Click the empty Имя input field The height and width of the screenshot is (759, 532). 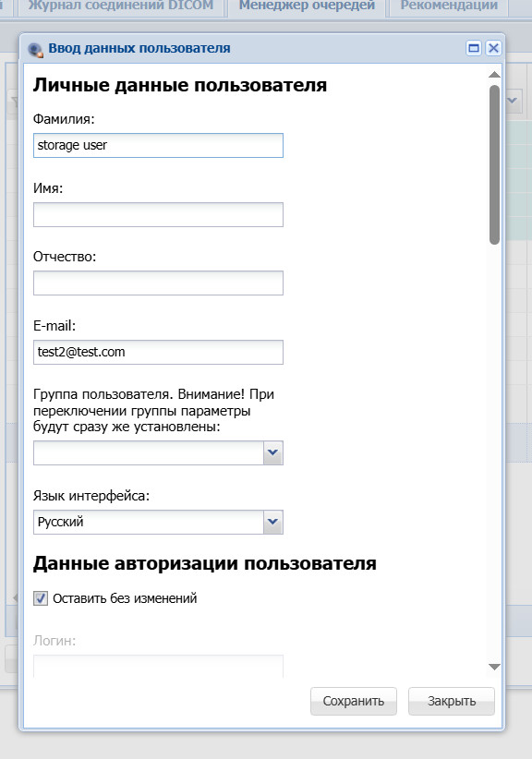click(x=158, y=214)
